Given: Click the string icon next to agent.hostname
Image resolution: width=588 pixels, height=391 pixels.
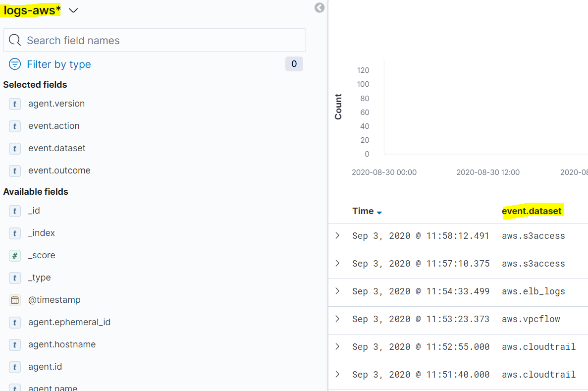Looking at the screenshot, I should 15,345.
